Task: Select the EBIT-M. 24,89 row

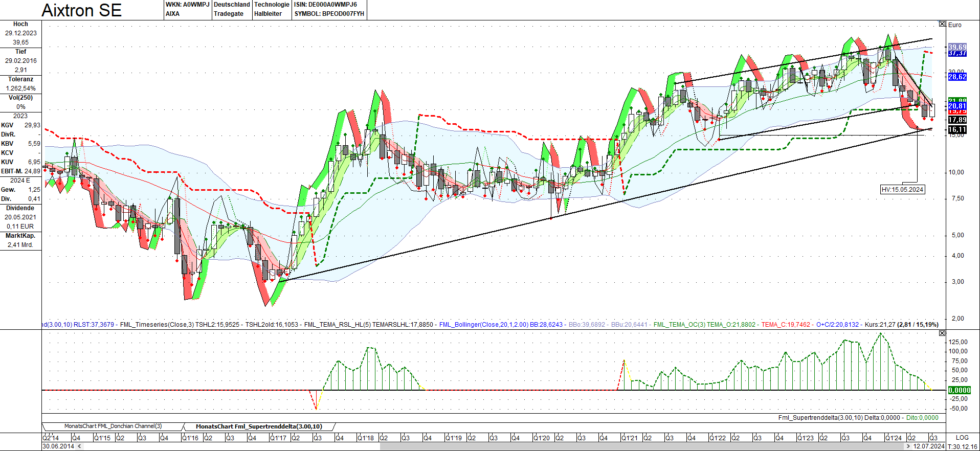Action: click(20, 171)
